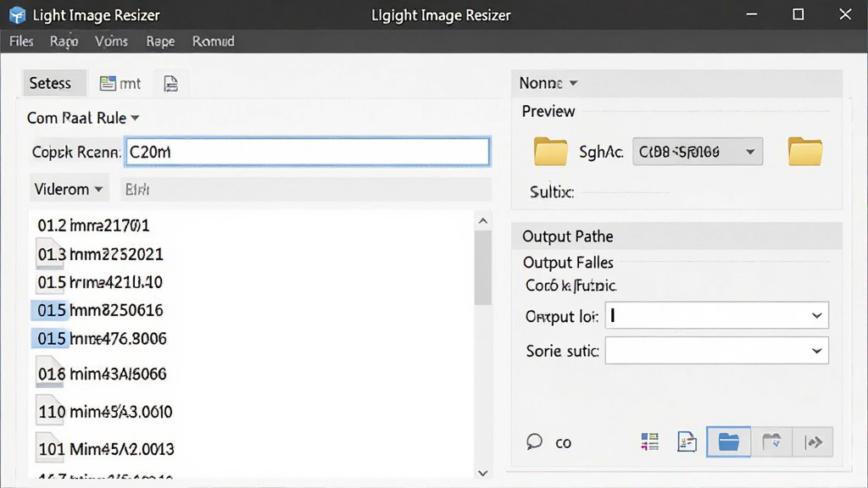
Task: Click file icon of row 101 Mim45A2.0013
Action: [50, 447]
